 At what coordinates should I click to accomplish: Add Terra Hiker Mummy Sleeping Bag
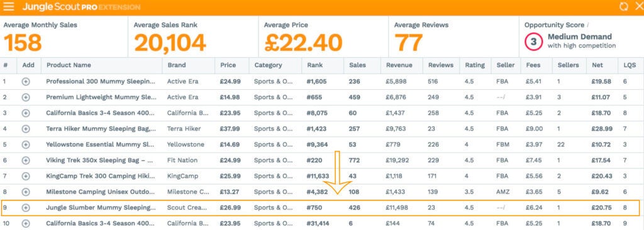(26, 129)
